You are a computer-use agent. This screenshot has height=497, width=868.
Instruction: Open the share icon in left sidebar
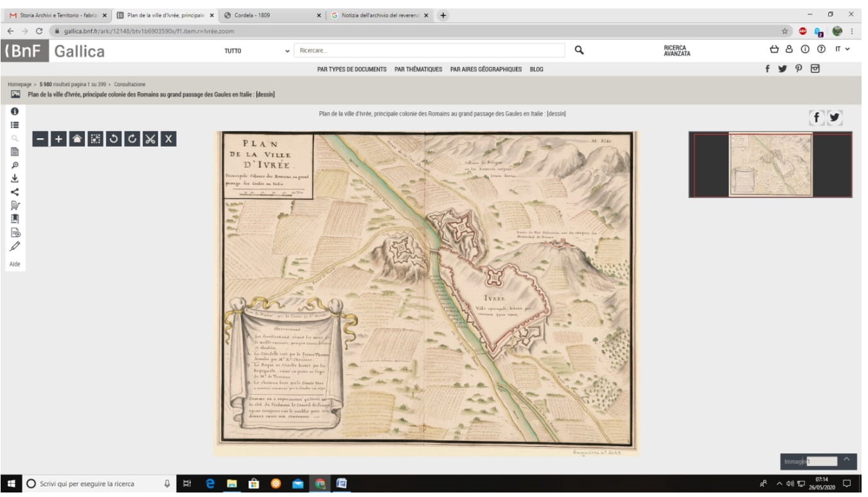pos(15,192)
